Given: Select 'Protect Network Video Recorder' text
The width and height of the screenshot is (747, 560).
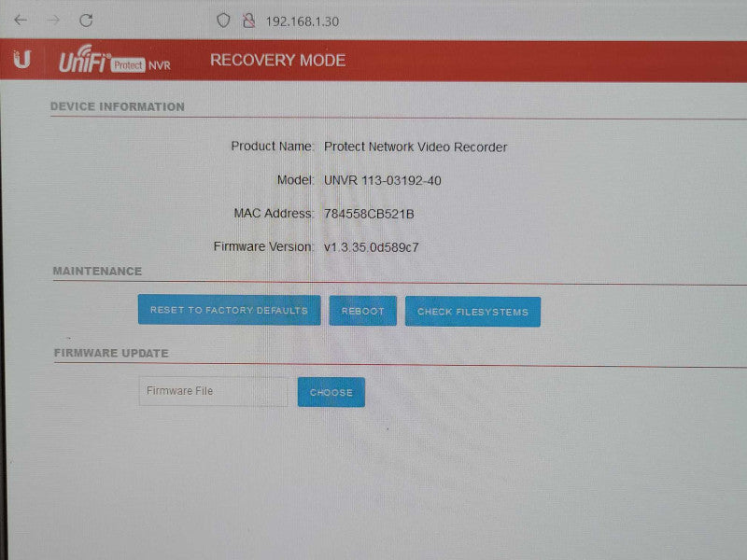Looking at the screenshot, I should tap(416, 147).
